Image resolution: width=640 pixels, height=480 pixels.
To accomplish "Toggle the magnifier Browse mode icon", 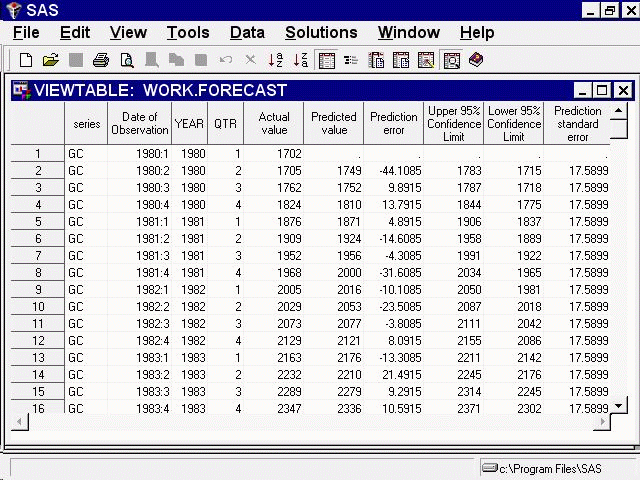I will (x=451, y=61).
